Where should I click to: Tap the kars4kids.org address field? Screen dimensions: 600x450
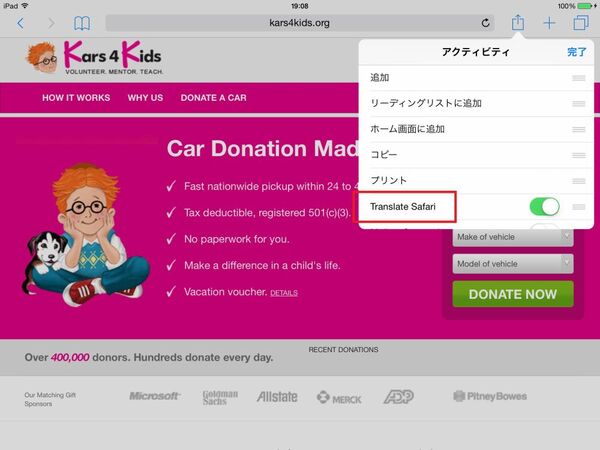pyautogui.click(x=300, y=23)
